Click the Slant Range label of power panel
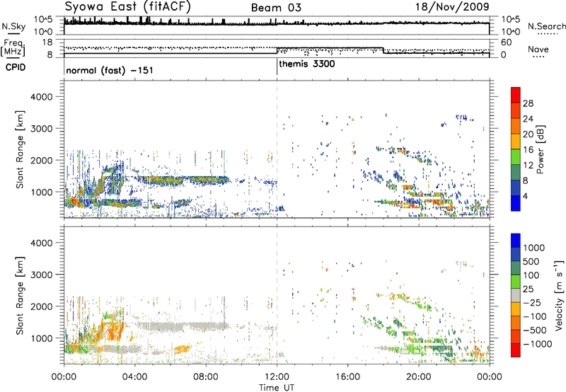Viewport: 566px width, 392px height. point(20,149)
